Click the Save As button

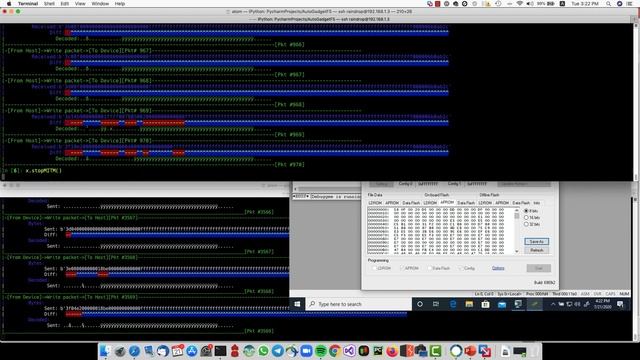[536, 242]
